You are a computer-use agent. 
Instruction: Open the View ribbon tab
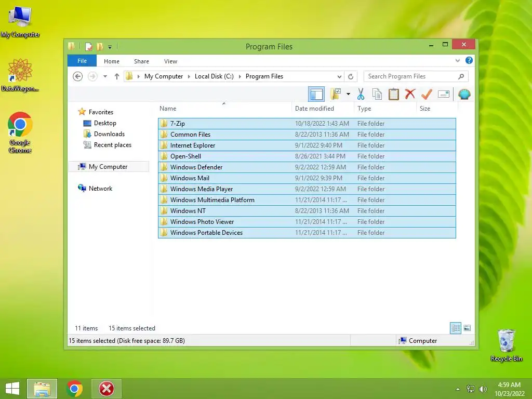[x=170, y=61]
